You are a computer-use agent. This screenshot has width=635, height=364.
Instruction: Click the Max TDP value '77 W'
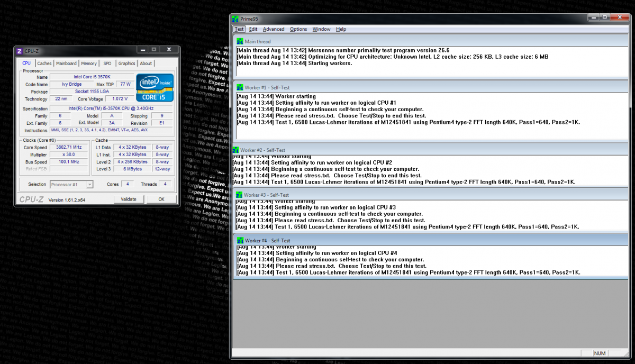click(125, 84)
